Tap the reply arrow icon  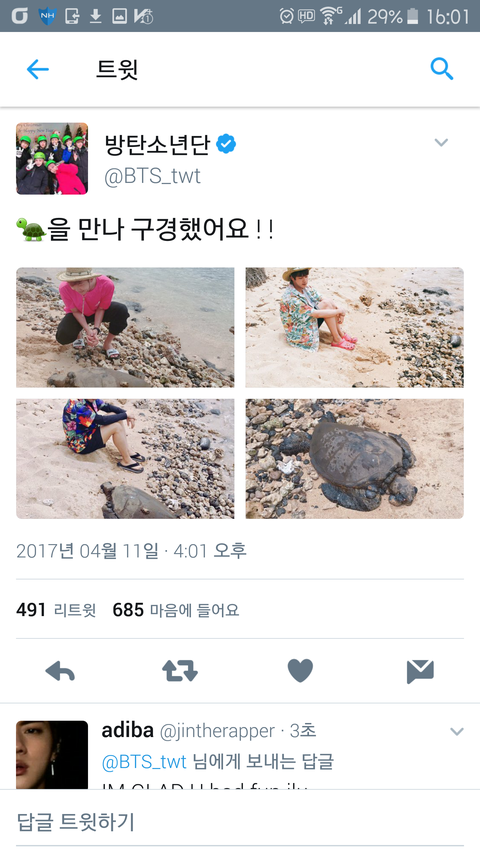[x=60, y=671]
